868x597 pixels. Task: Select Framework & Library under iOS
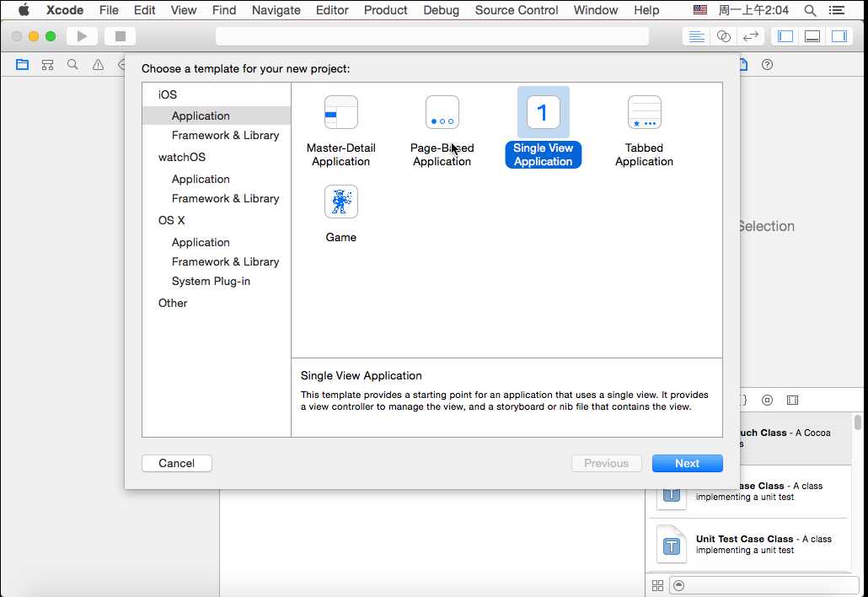225,135
